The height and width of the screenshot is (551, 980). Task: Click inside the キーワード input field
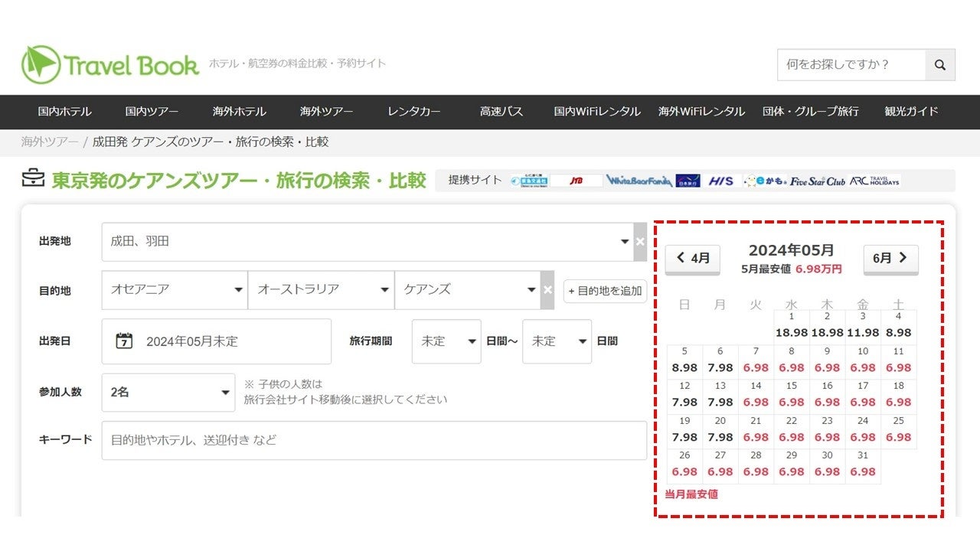pyautogui.click(x=306, y=440)
